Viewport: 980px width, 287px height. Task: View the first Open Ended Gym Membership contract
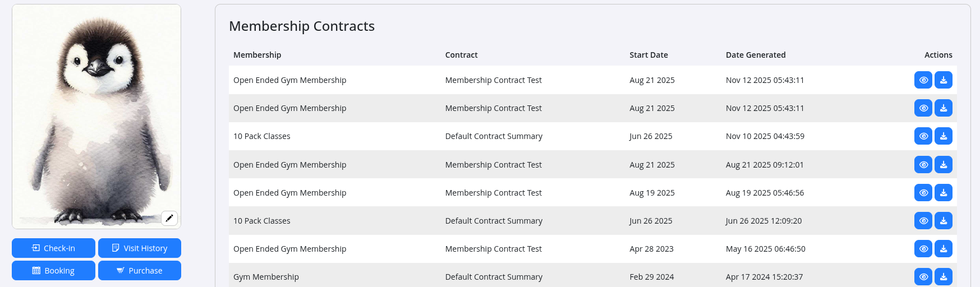923,80
